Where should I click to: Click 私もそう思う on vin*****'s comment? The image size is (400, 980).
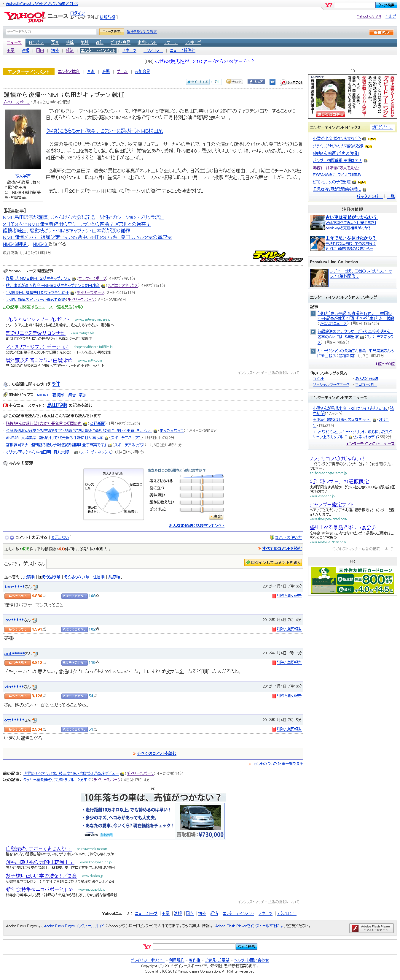click(x=17, y=696)
